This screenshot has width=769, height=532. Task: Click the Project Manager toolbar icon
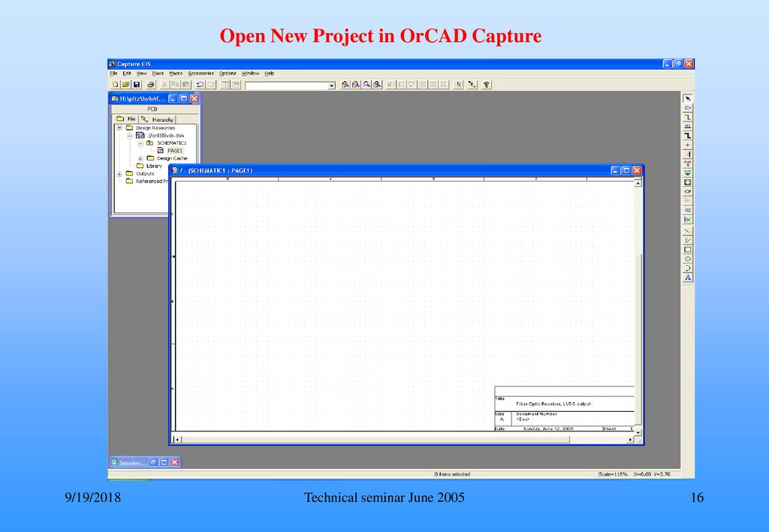tap(472, 85)
